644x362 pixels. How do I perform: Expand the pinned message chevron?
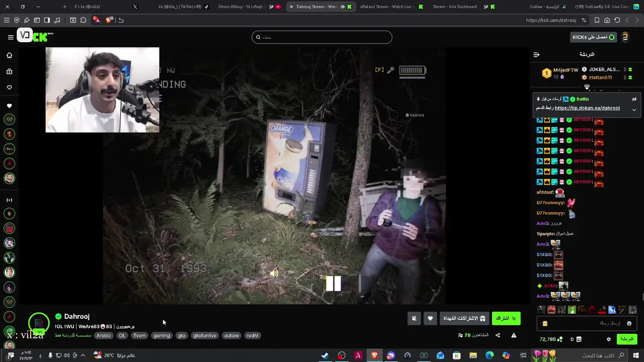(x=634, y=110)
